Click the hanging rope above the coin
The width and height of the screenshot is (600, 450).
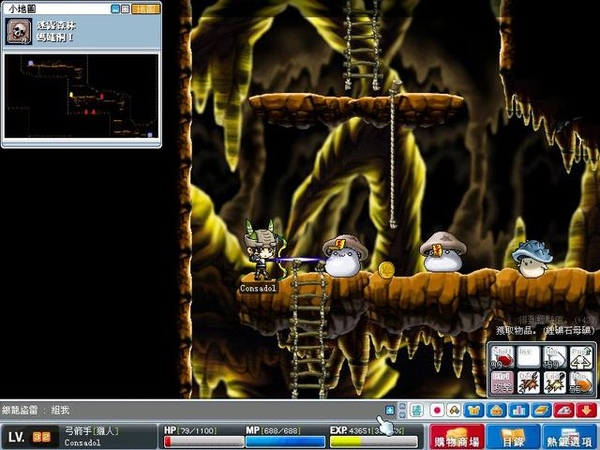pyautogui.click(x=394, y=155)
